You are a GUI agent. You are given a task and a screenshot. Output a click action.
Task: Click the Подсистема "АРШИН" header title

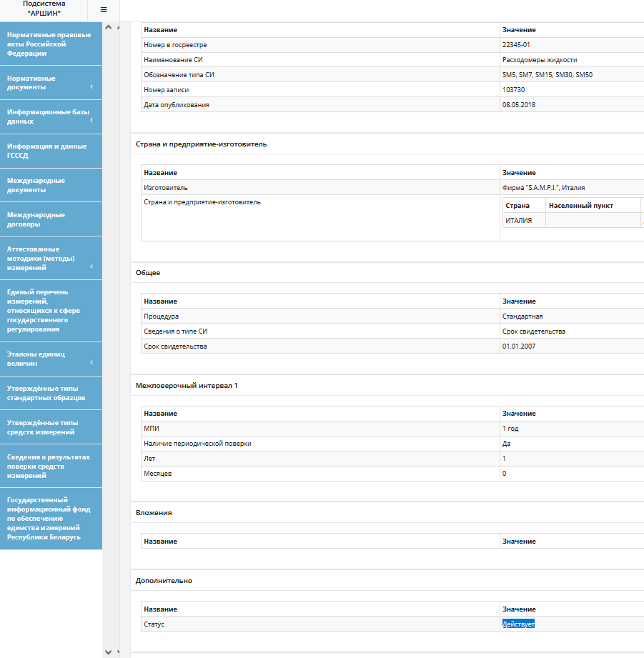point(44,9)
